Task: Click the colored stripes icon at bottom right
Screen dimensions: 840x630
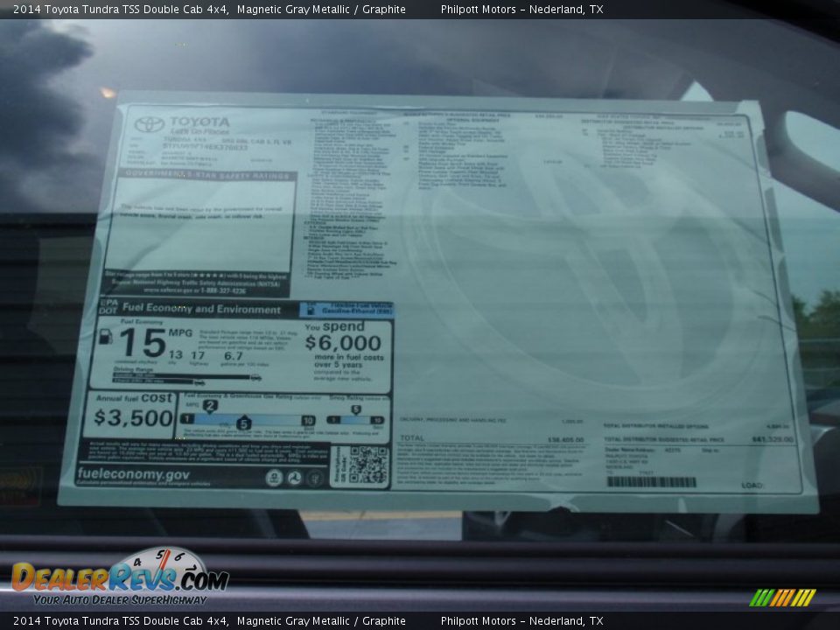Action: pos(781,598)
